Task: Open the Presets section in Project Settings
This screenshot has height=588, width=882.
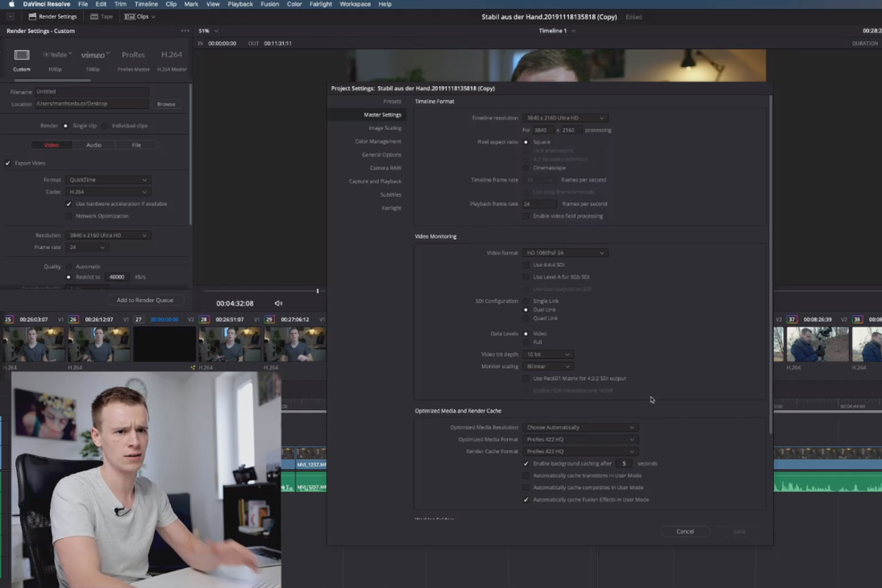Action: (x=392, y=101)
